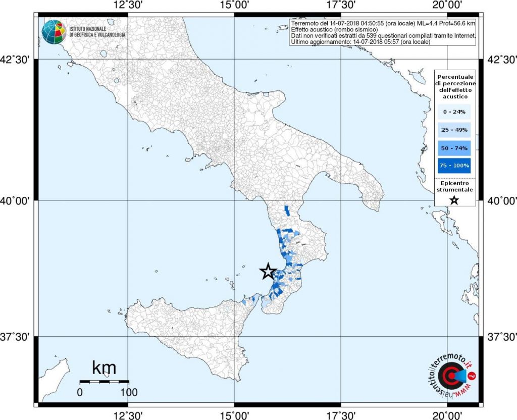Click the 'Terremoto del 14-07-2018' header line

pos(382,24)
